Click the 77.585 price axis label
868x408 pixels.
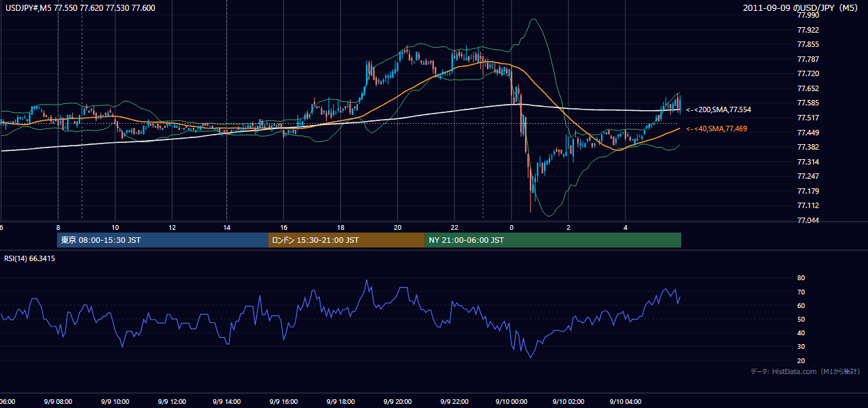pos(808,103)
